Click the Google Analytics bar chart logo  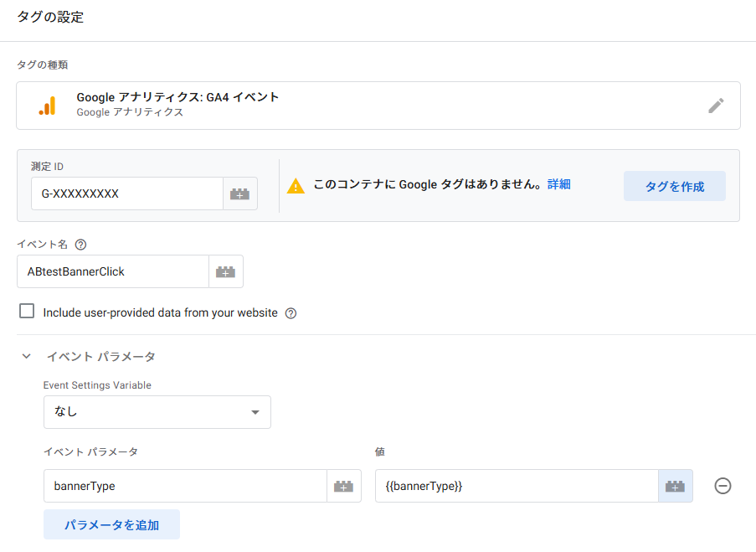coord(47,106)
